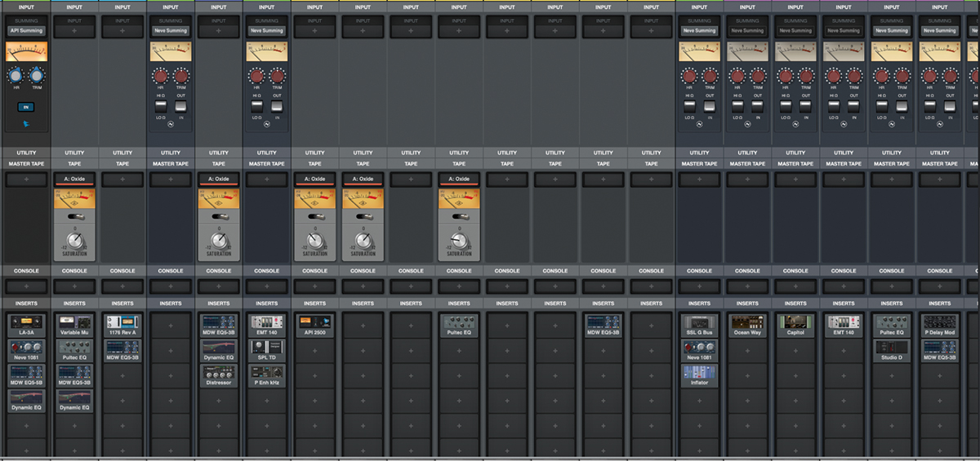
Task: Open the EMT 140 insert above SPL TD
Action: point(267,326)
